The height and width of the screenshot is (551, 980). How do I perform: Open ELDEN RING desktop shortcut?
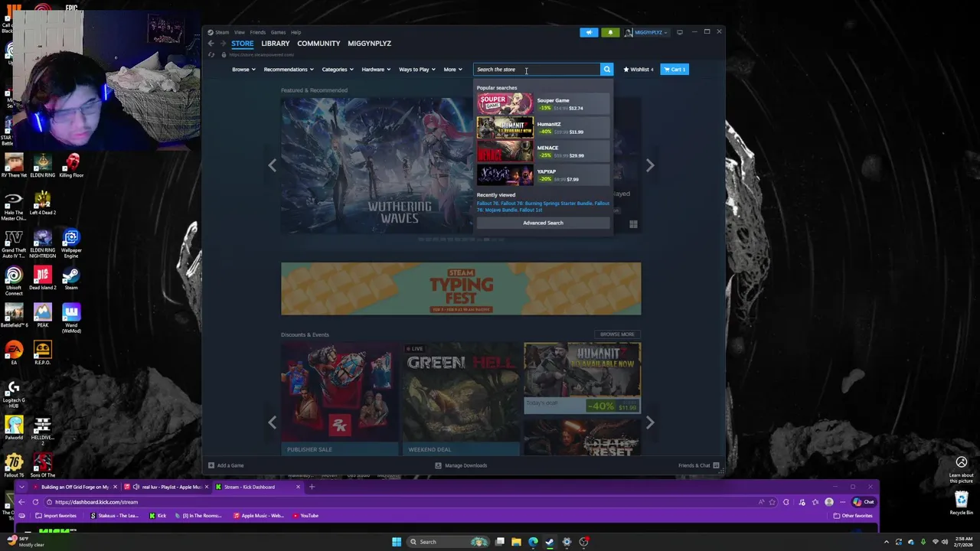pyautogui.click(x=42, y=165)
